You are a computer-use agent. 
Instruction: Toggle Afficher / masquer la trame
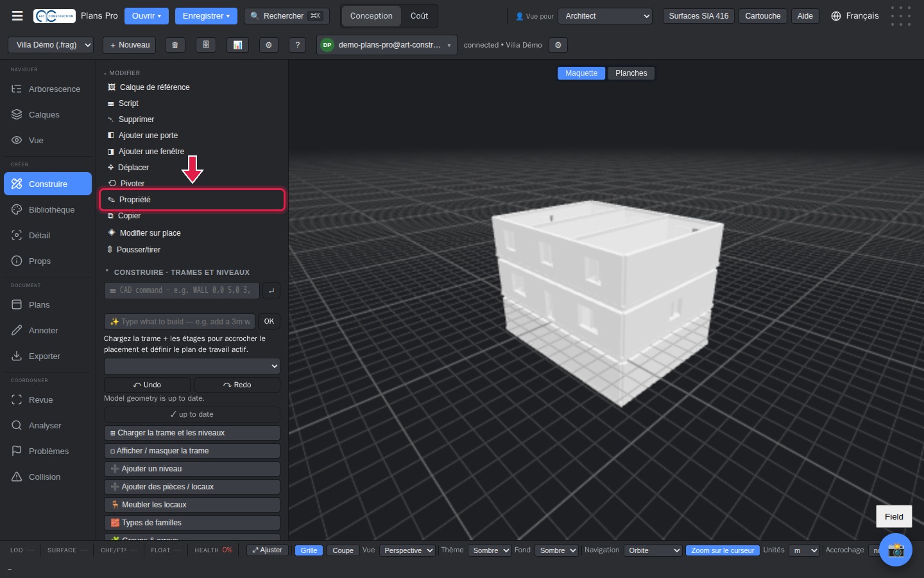pyautogui.click(x=192, y=451)
